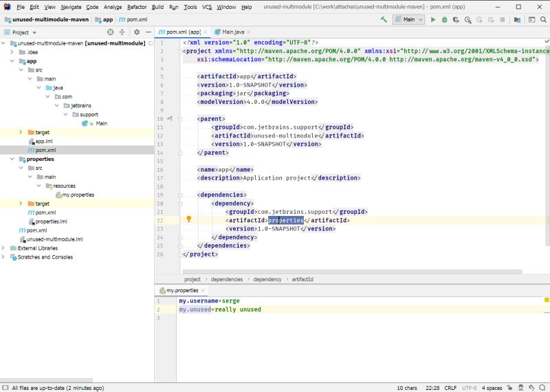Click the Run with Profiler icon
This screenshot has width=550, height=392.
[467, 20]
